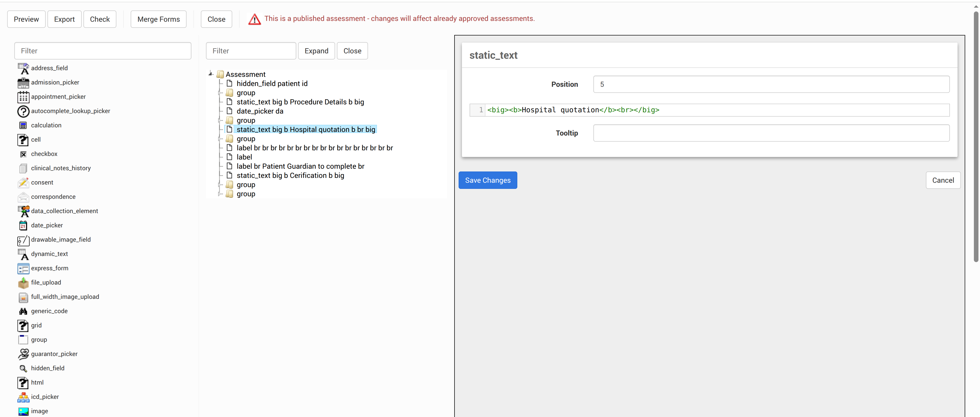
Task: Click the address_field component icon
Action: (23, 68)
